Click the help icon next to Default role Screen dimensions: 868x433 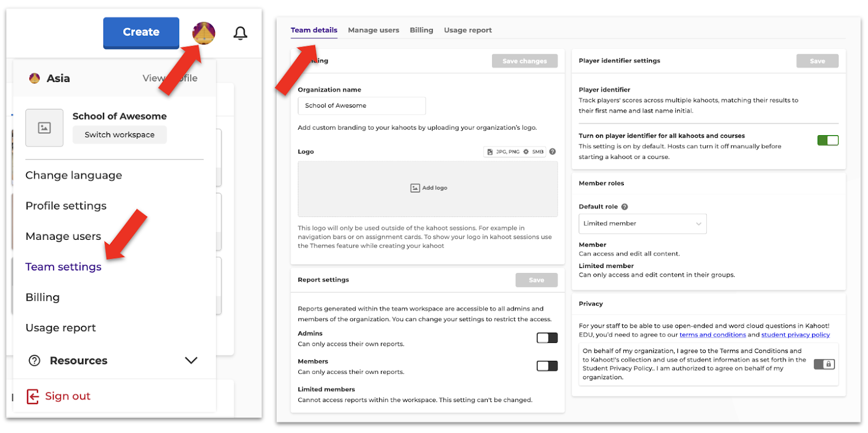point(624,207)
